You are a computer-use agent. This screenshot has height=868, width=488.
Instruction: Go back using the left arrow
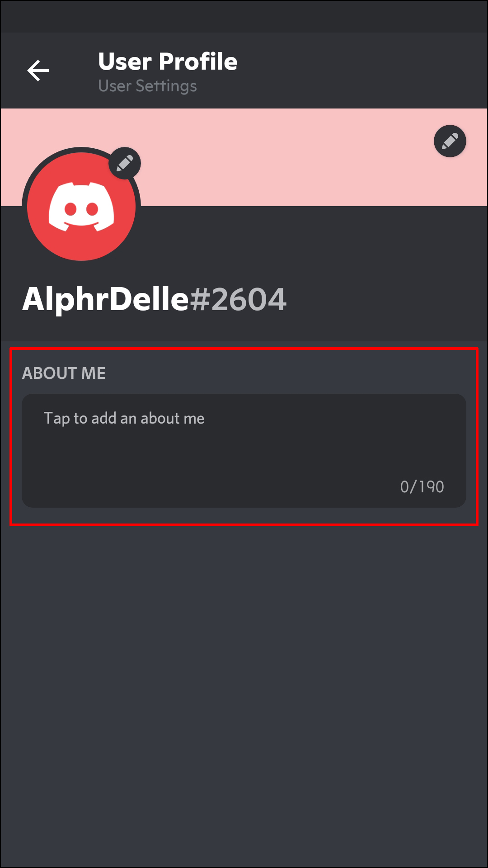(x=38, y=71)
